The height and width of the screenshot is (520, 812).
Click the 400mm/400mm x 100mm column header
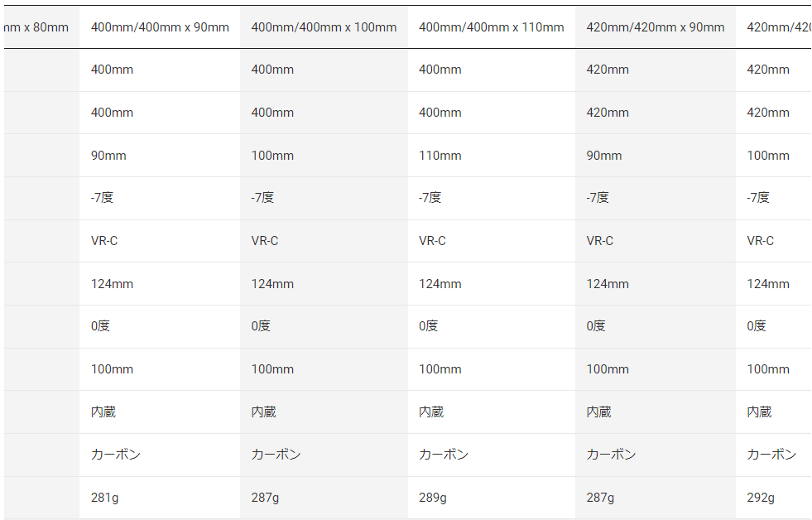pyautogui.click(x=324, y=27)
